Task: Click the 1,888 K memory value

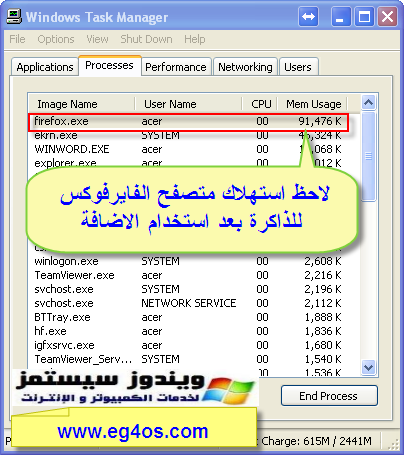Action: pos(323,317)
